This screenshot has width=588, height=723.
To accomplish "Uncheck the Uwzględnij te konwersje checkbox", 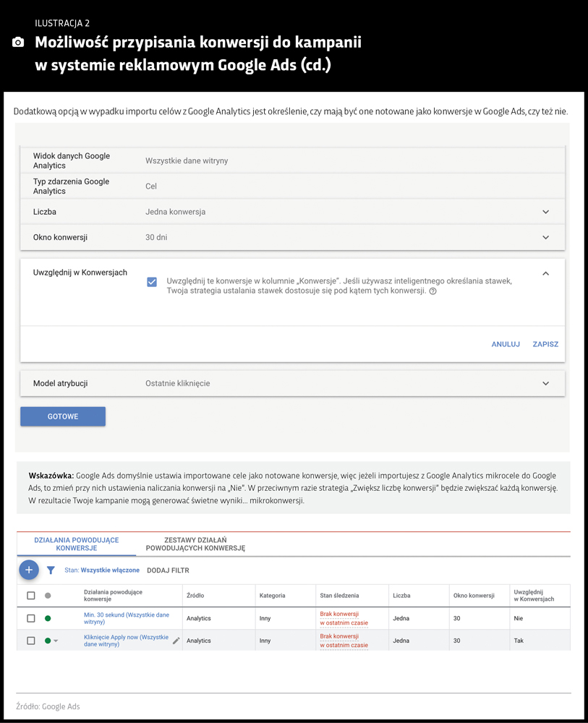I will (152, 282).
